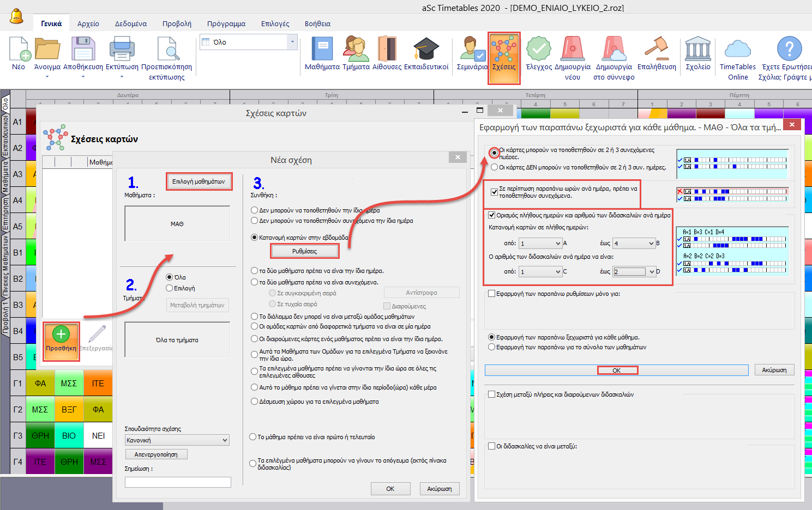Select 'Οι κάρτες ΔΕΝ μπορούν' radio option
Image resolution: width=812 pixels, height=510 pixels.
point(494,167)
